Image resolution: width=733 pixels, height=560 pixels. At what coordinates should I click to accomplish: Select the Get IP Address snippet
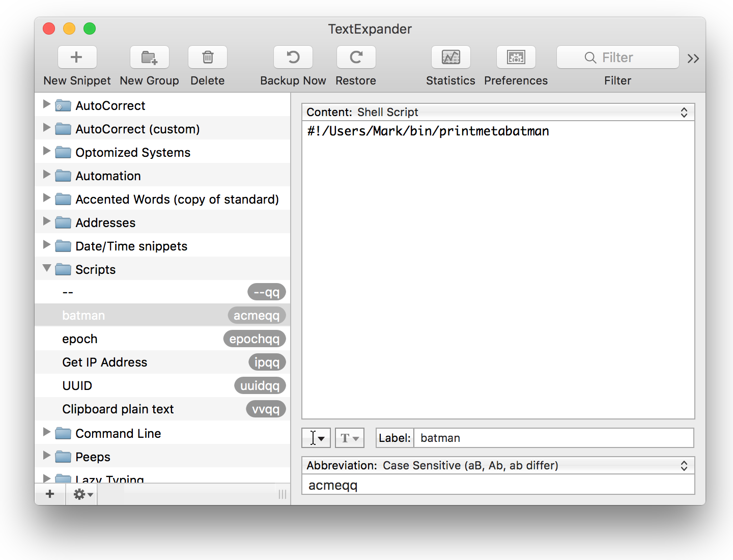click(162, 362)
